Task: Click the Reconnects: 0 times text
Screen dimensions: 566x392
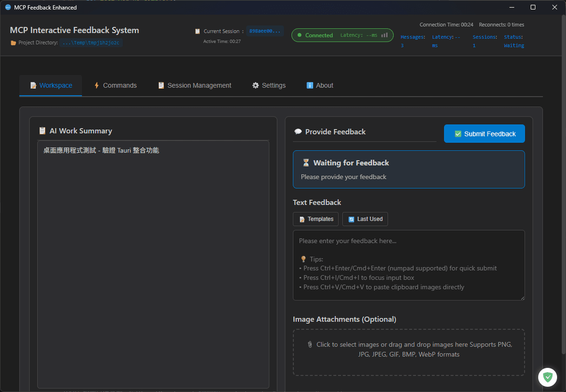Action: coord(501,25)
